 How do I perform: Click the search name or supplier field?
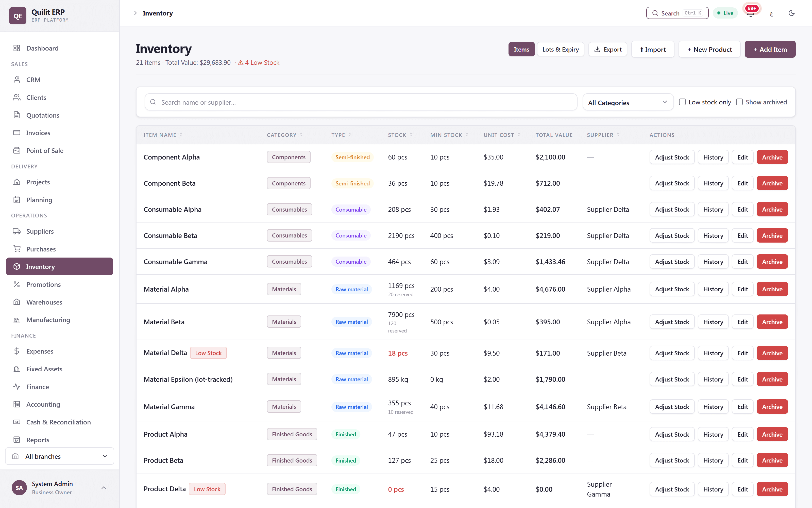[x=361, y=102]
